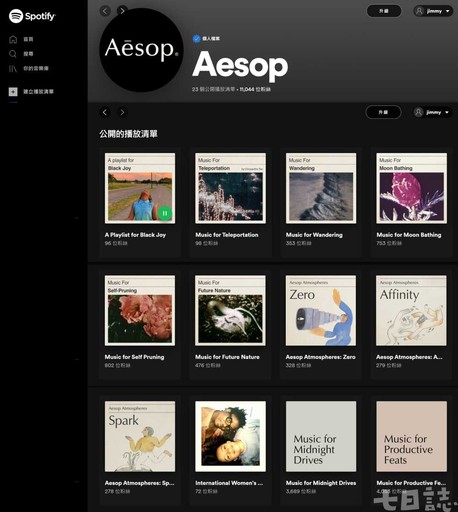Screen dimensions: 458x512
Task: Click the user avatar icon in the banner header
Action: 419,11
